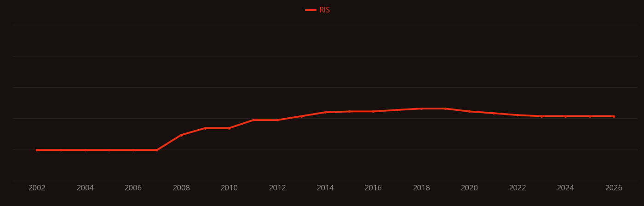644x206 pixels.
Task: Select the RIS data point at 2023
Action: click(541, 116)
